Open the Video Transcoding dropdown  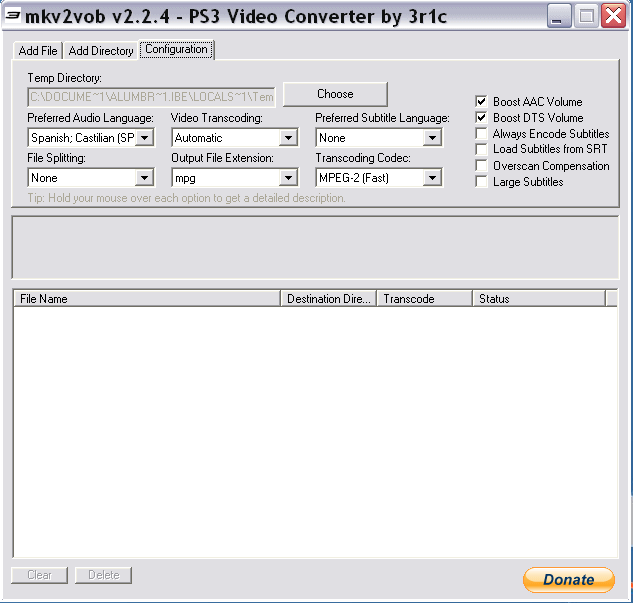tap(235, 138)
